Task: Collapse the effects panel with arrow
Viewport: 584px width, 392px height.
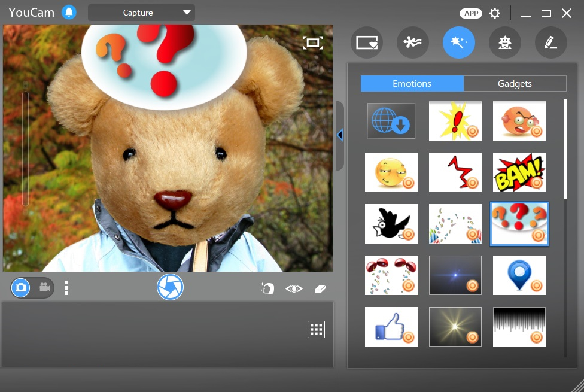Action: (x=340, y=135)
